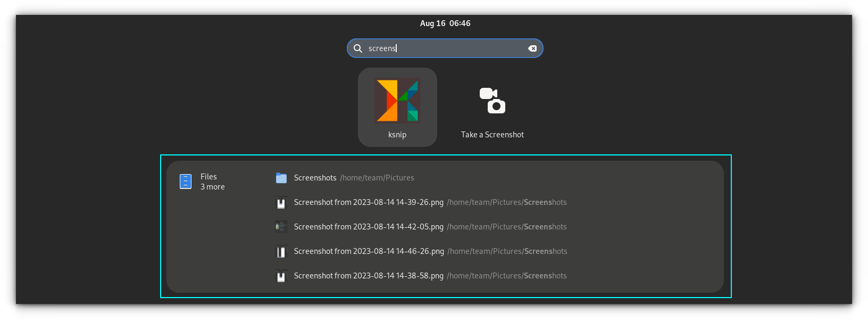Click the path beside the 14-46-26.png result
The image size is (868, 321).
click(507, 251)
